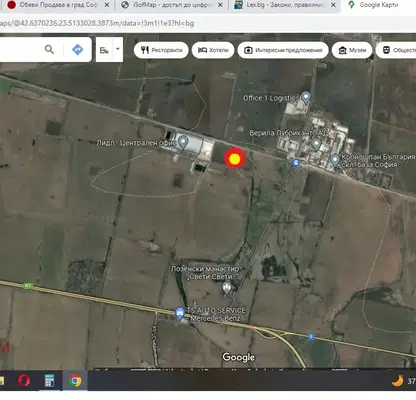Switch to the Google Карти tab

(x=378, y=5)
